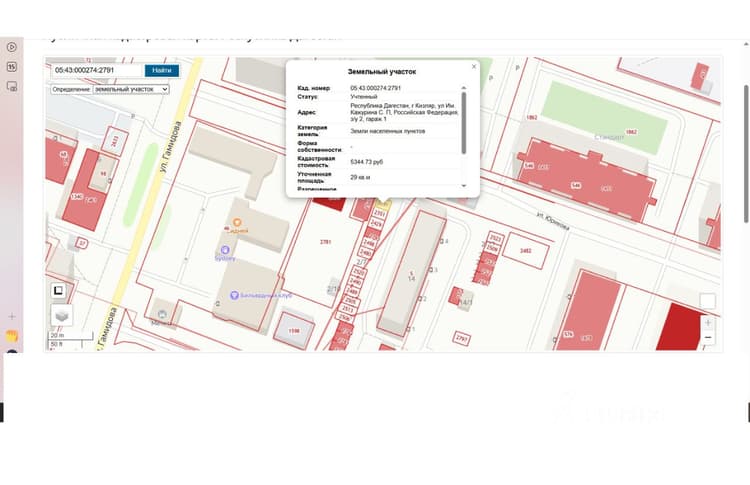This screenshot has width=750, height=485.
Task: Click the Стадион label on green field
Action: tap(609, 137)
